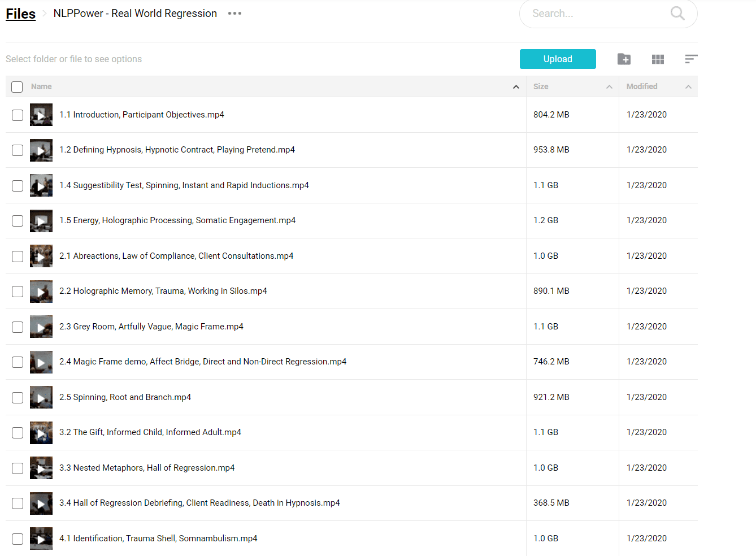Play video 1.1 Introduction, Participant Objectives

(x=41, y=115)
